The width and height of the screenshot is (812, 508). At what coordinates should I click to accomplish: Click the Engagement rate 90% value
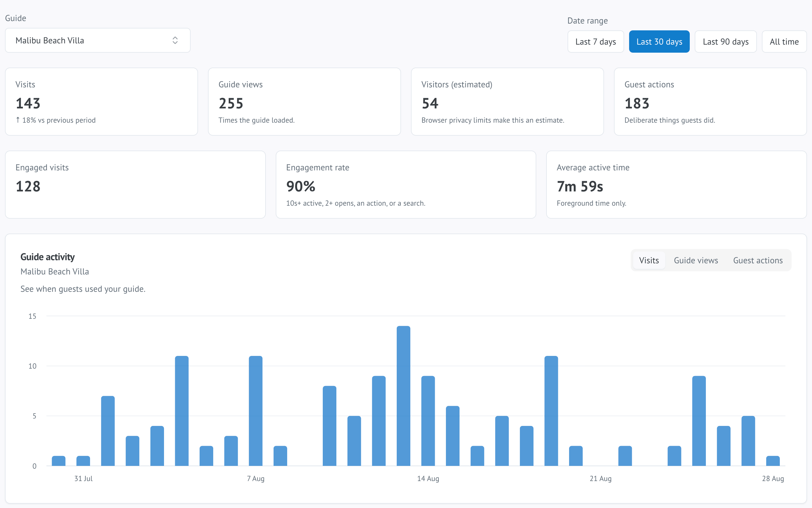click(301, 186)
